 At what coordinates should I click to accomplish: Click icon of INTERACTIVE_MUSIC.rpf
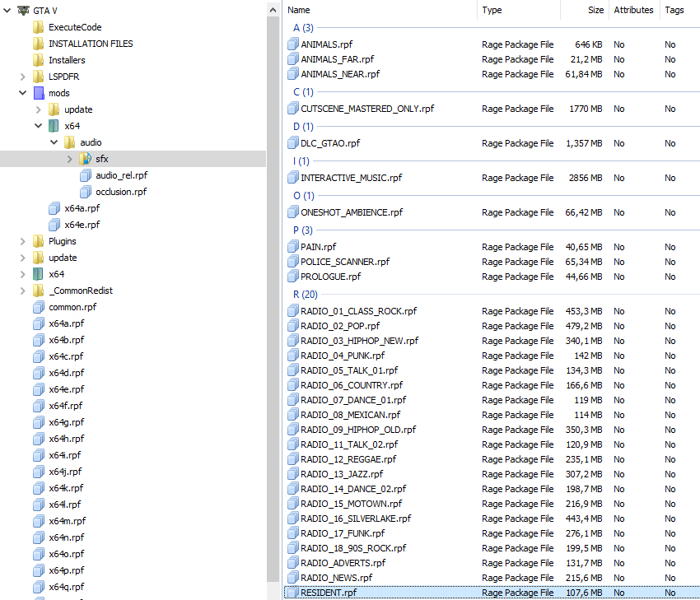(293, 178)
